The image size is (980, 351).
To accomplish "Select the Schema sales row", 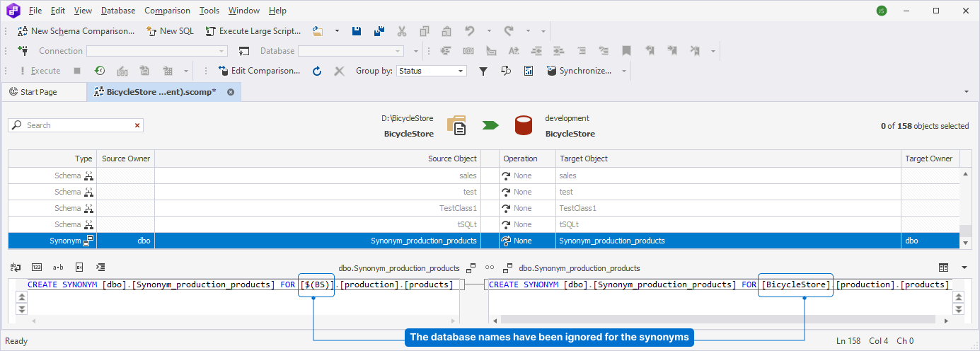I will [x=484, y=175].
